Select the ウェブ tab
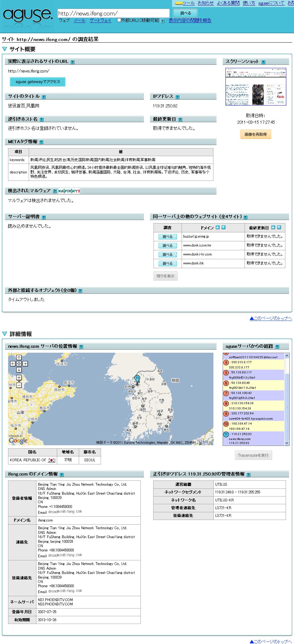Viewport: 294px width, 644px height. coord(64,20)
